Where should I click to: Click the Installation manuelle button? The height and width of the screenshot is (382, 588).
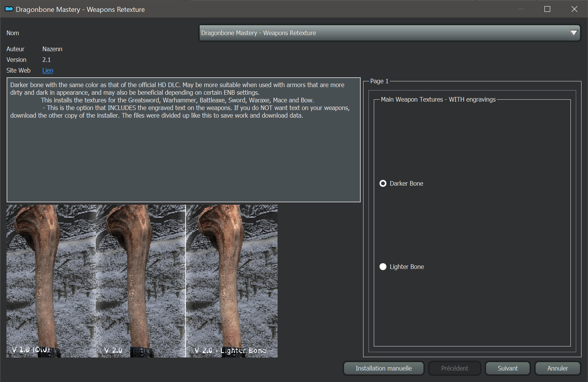(x=384, y=368)
